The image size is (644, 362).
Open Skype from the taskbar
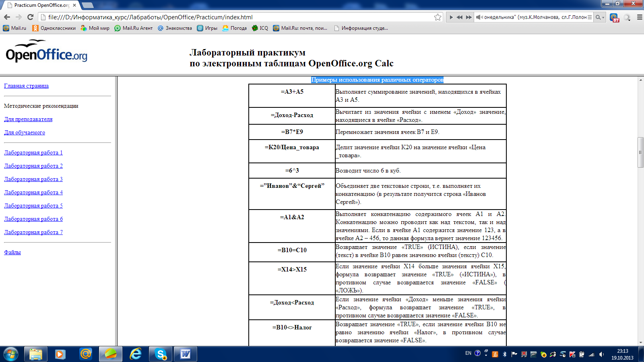coord(161,354)
